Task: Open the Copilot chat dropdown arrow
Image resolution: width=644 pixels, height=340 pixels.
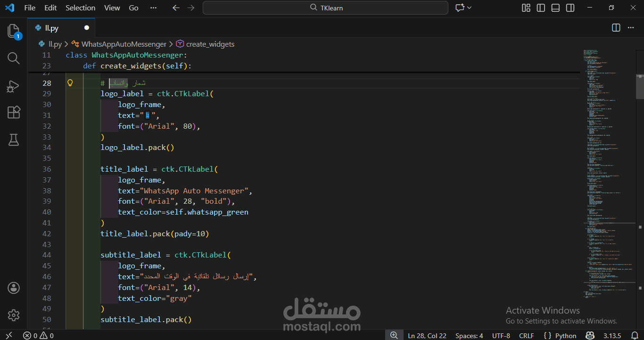Action: [470, 8]
